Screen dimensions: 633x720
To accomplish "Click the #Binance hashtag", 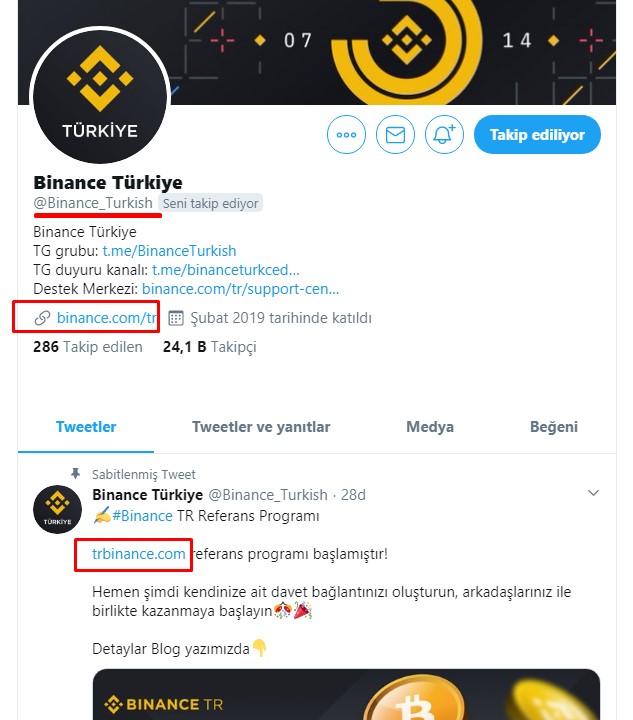I will [142, 516].
